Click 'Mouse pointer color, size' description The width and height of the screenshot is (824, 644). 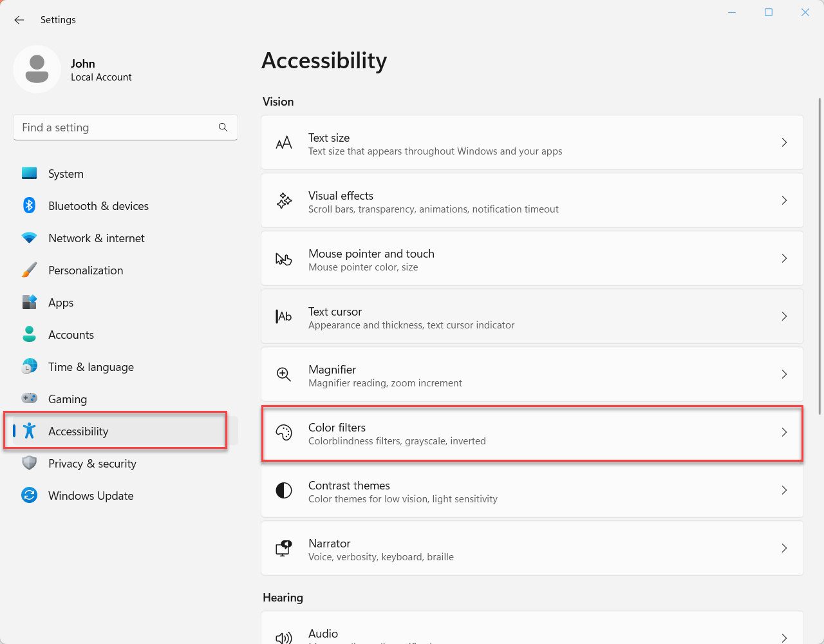[363, 267]
